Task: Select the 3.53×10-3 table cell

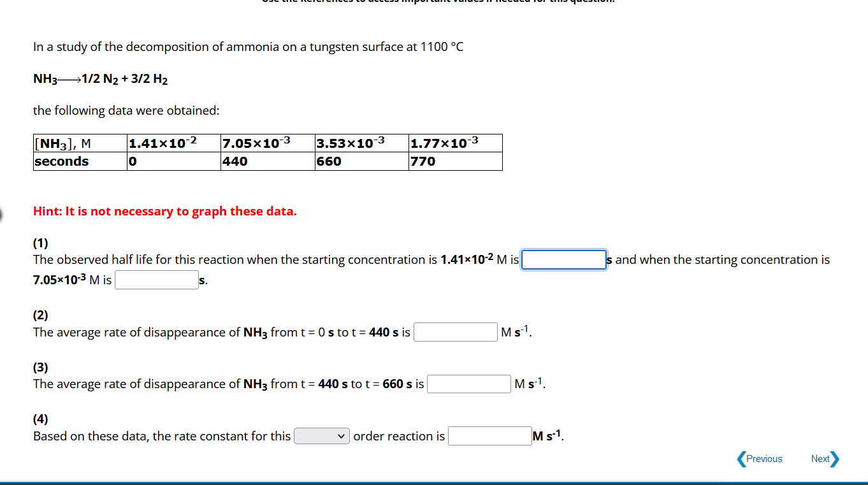Action: click(361, 143)
